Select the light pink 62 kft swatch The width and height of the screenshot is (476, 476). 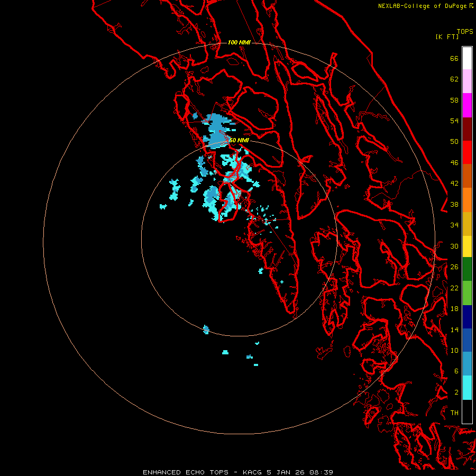(467, 81)
